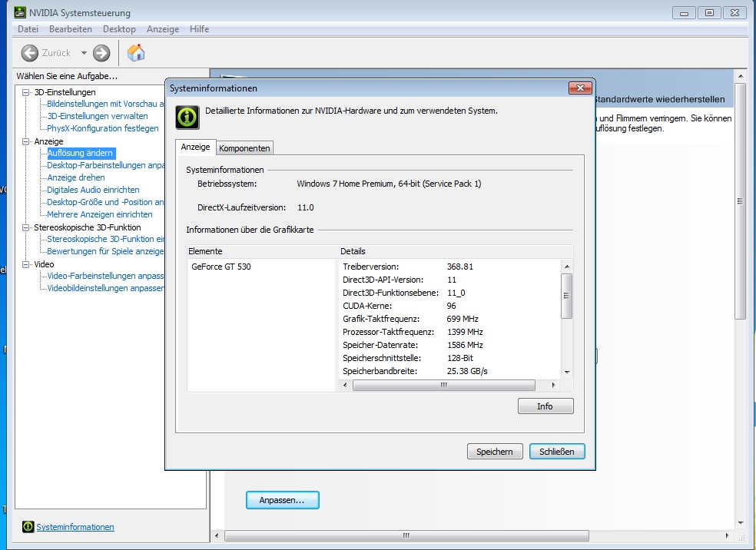
Task: Select Bewertungen für Spiele anzeigen
Action: coord(105,251)
